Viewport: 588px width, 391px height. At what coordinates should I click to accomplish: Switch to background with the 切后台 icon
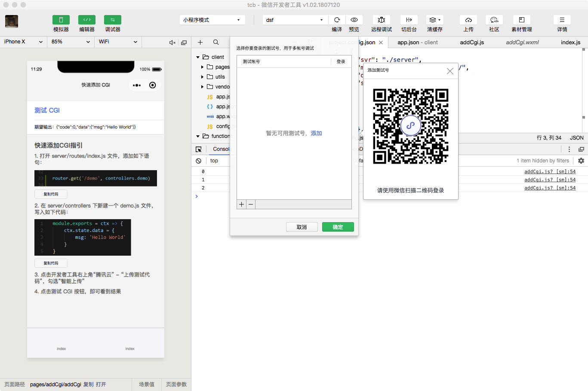click(409, 20)
